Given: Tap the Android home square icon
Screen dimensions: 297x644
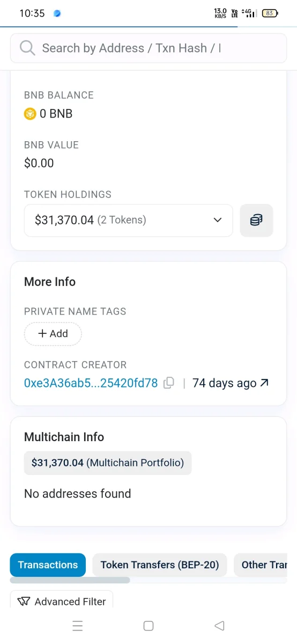Looking at the screenshot, I should coord(148,626).
